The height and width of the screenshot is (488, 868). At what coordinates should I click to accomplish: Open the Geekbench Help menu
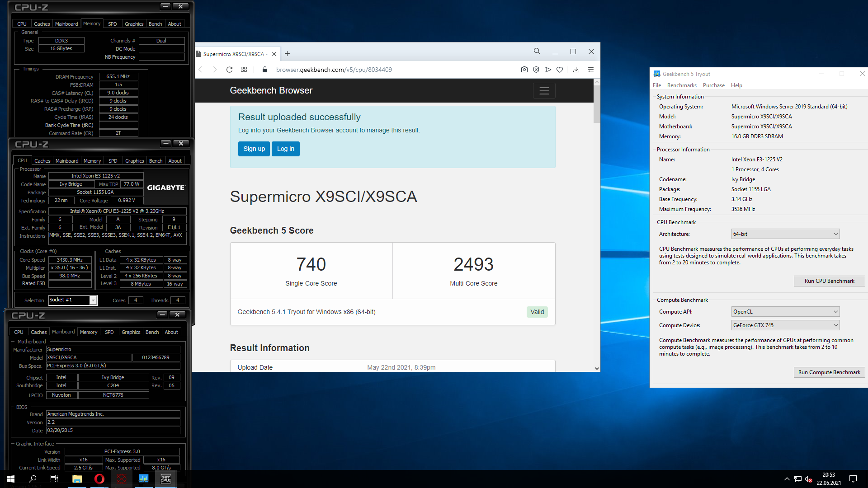736,85
